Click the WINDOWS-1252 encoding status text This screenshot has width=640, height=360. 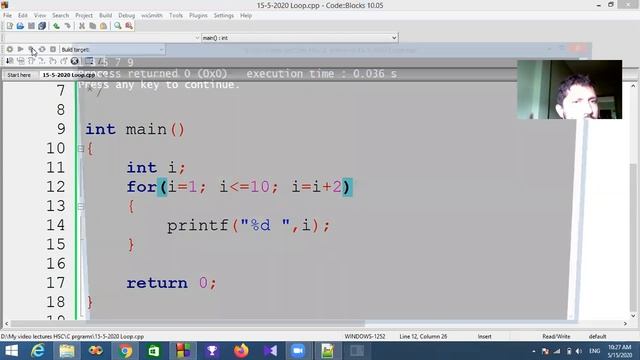tap(365, 336)
